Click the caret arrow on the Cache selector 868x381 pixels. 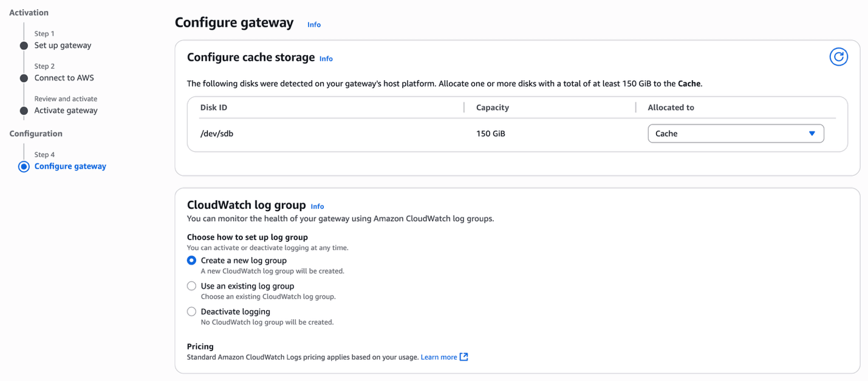click(x=812, y=133)
